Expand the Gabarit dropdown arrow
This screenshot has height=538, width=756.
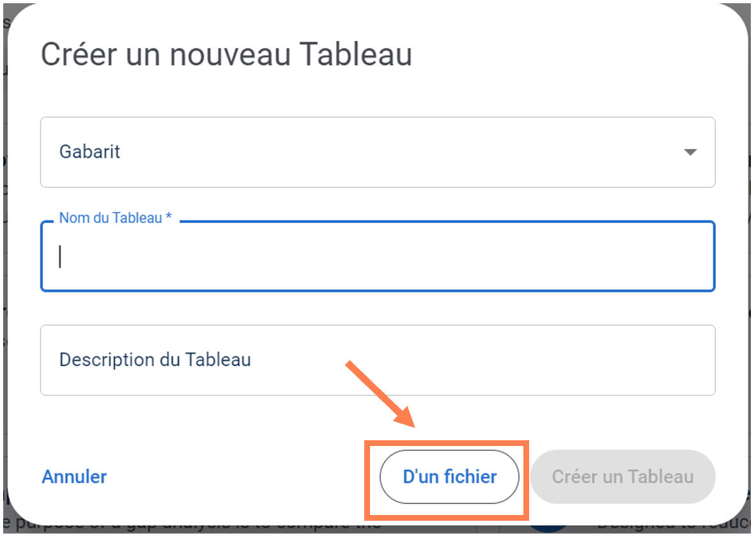pos(690,153)
